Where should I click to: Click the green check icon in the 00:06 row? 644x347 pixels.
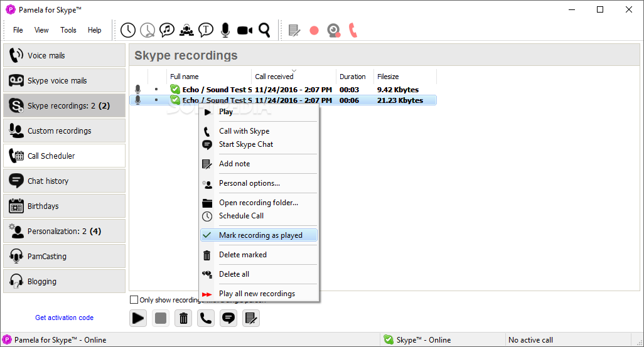point(175,100)
